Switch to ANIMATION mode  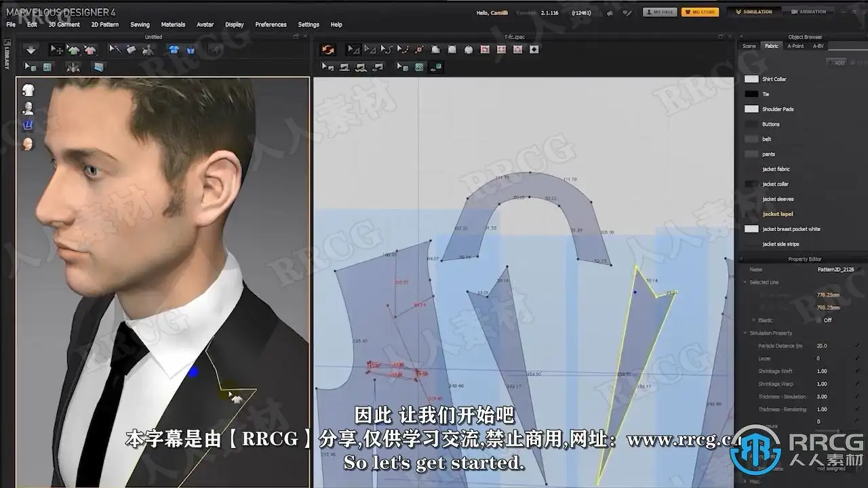click(x=809, y=12)
